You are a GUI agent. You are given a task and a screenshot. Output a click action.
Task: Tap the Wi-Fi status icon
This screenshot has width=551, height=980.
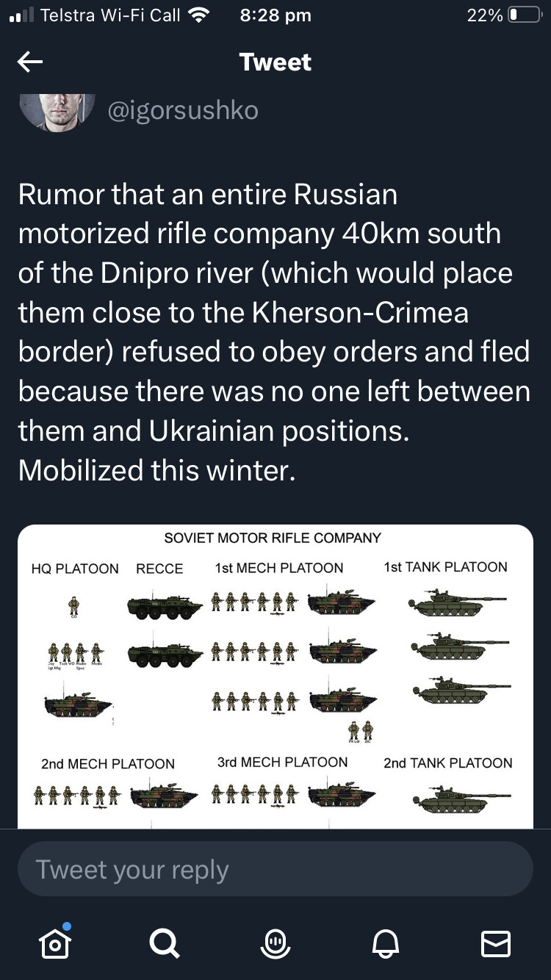tap(199, 15)
